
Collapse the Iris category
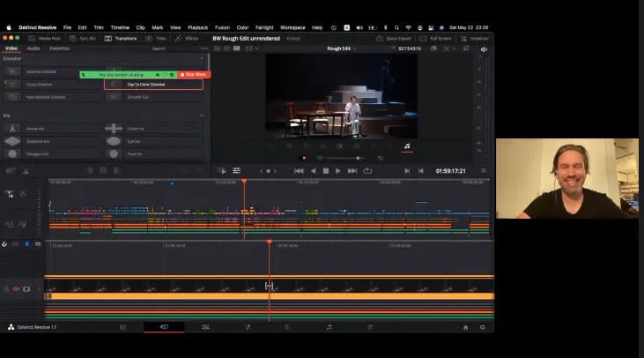(201, 116)
